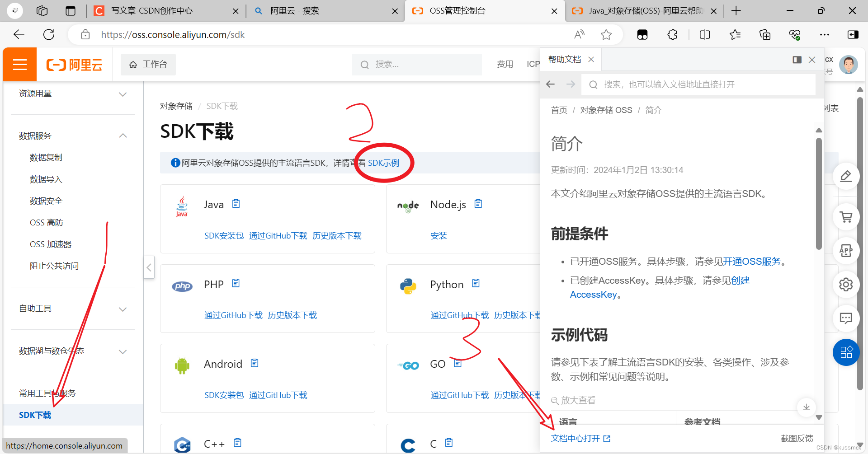Open the shopping cart floating icon

(846, 217)
